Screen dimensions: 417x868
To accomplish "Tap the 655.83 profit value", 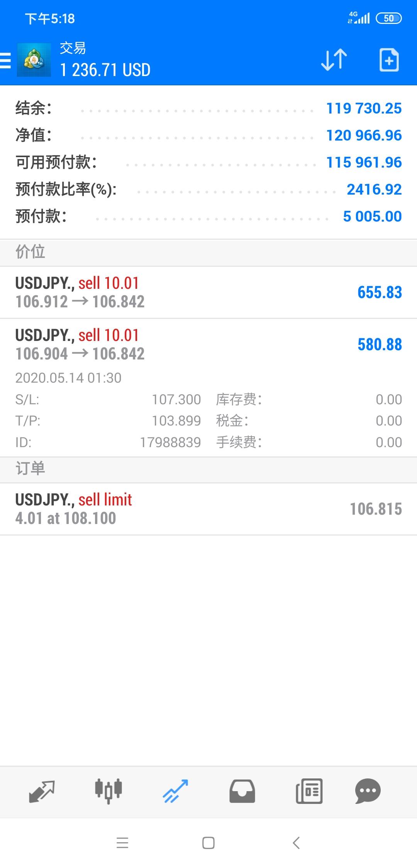I will coord(380,292).
